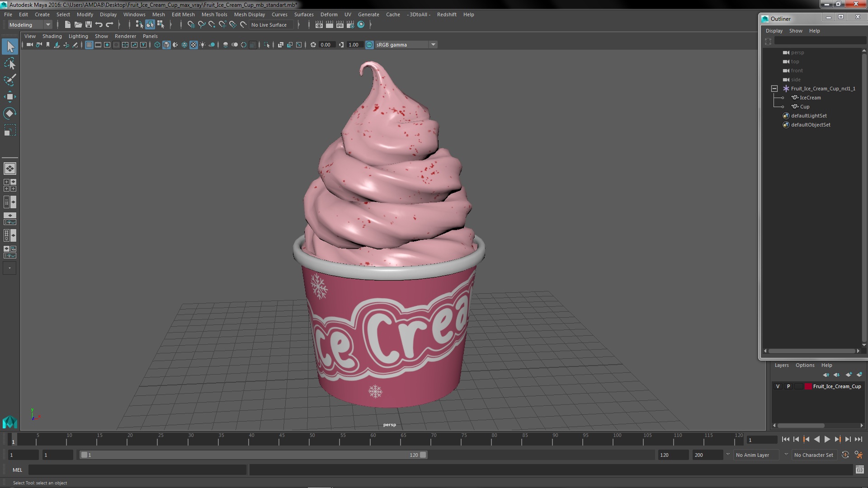Open the Modeling menu set dropdown
Viewport: 868px width, 488px height.
click(30, 25)
